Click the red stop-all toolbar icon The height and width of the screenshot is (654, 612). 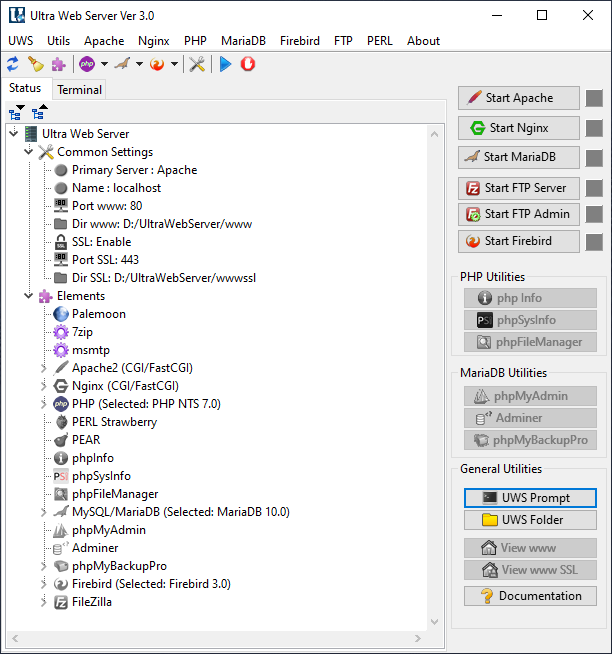248,64
